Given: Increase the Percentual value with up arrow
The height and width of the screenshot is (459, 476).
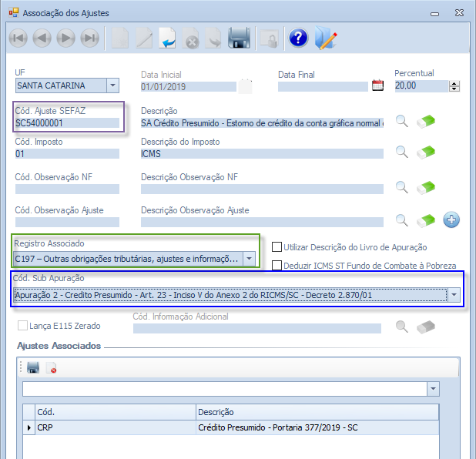Looking at the screenshot, I should pos(455,83).
